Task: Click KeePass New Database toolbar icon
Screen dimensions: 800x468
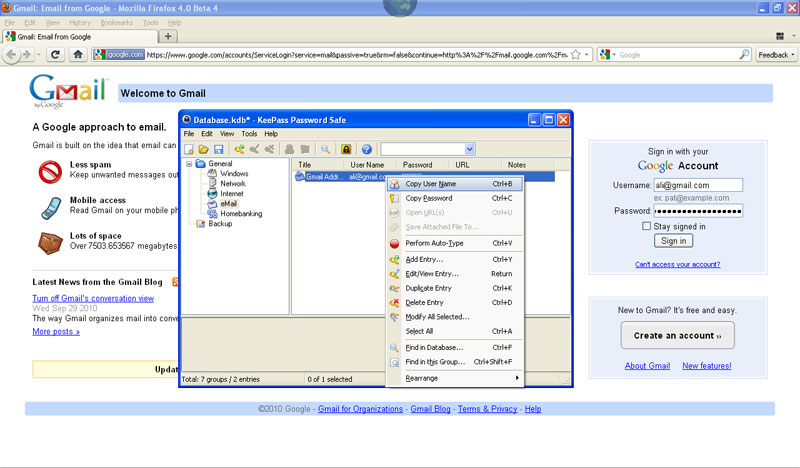Action: pos(189,149)
